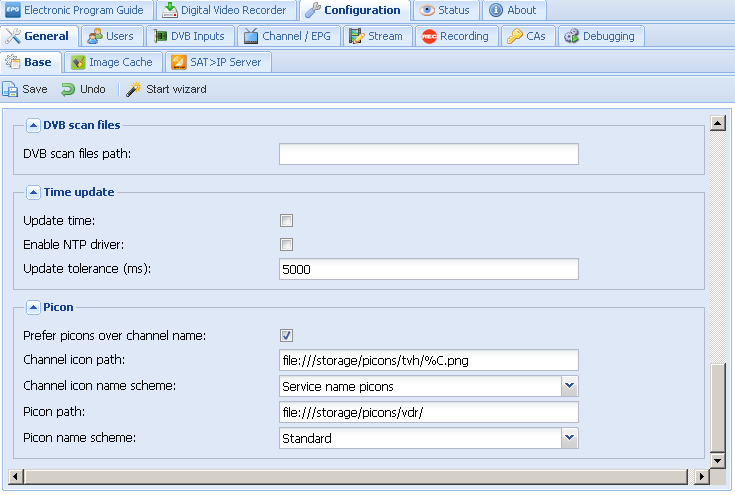Screen dimensions: 735x495
Task: Click the Channel / EPG television icon
Action: click(251, 36)
